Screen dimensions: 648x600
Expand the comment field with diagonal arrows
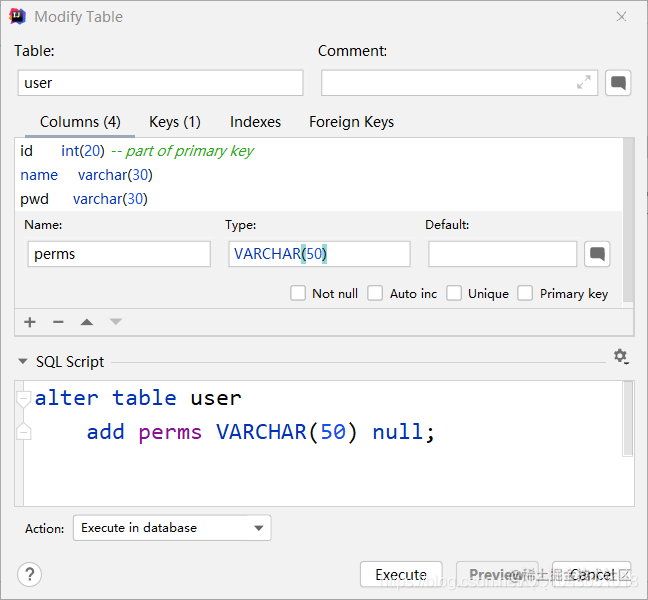coord(584,82)
